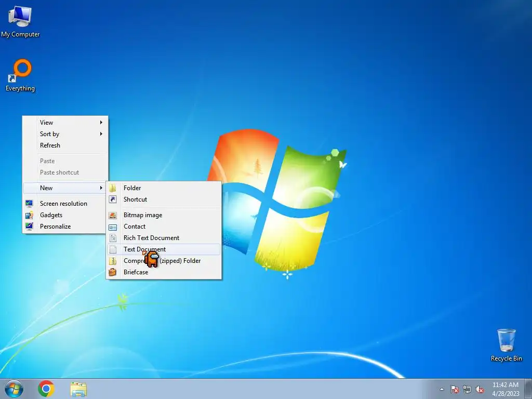Click the Personalize icon in context menu

(29, 227)
